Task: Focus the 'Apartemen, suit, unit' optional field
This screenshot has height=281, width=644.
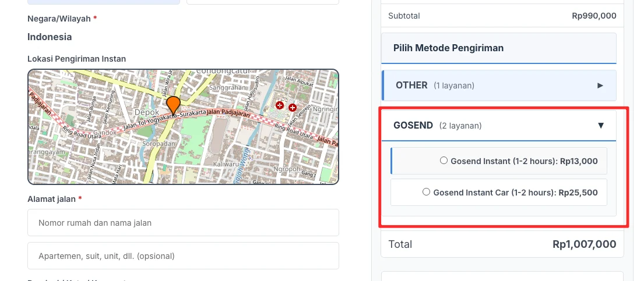Action: click(x=183, y=255)
